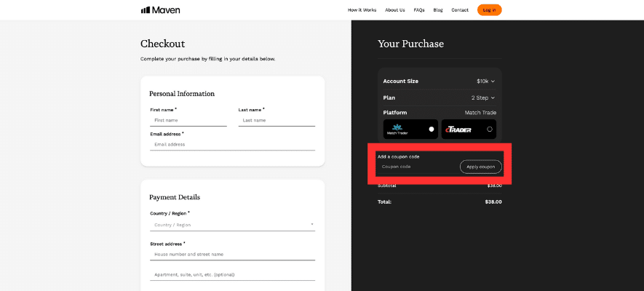Click the Total: $38.00 amount

493,202
